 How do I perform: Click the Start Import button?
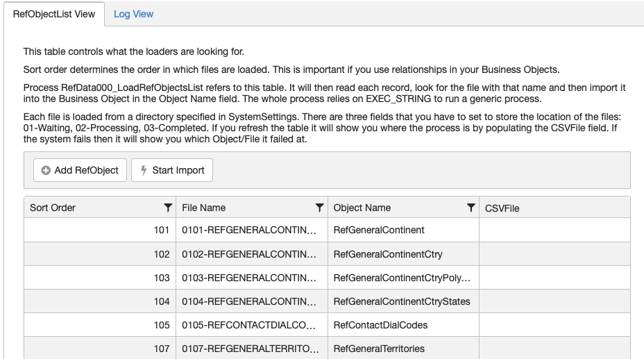172,170
